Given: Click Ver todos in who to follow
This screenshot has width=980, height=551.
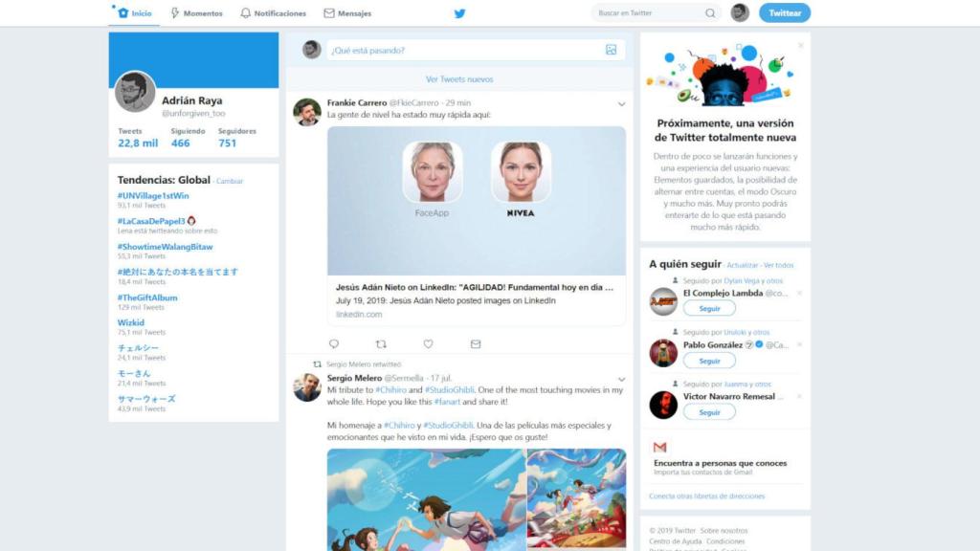Looking at the screenshot, I should 778,266.
